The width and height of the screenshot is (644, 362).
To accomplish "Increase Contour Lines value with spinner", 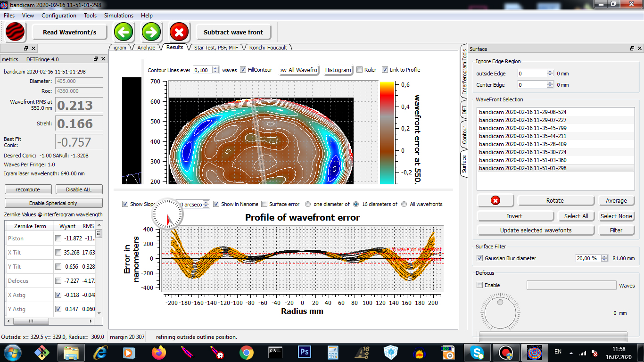I will (215, 68).
